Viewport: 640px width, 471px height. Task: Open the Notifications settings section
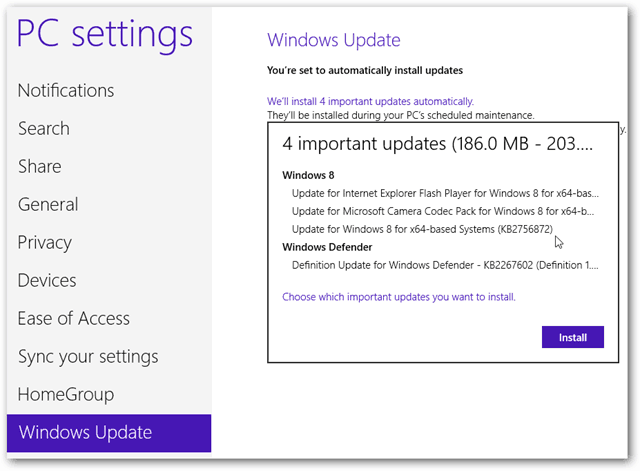tap(66, 91)
